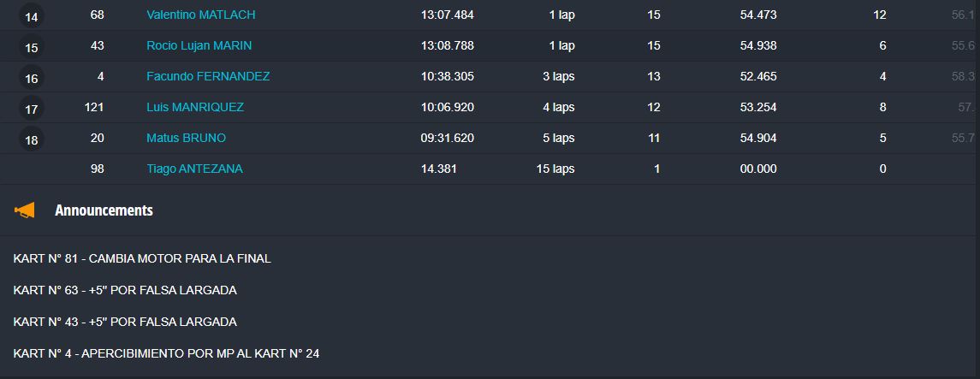
Task: Click kart number 121 in Manriquez row
Action: 94,108
